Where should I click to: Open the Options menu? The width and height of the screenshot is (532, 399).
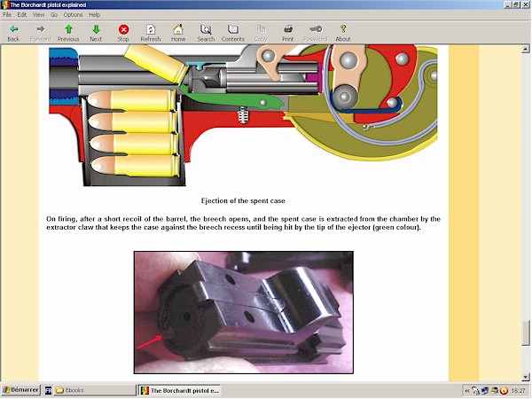point(73,14)
